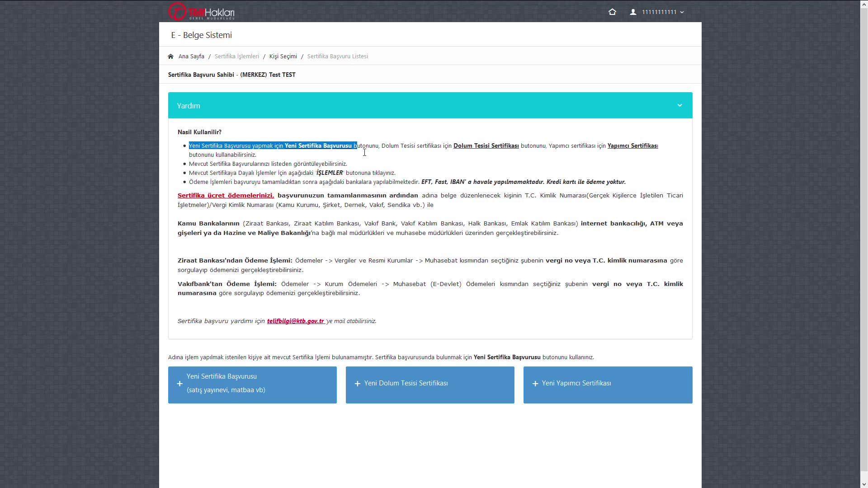Click Yeni Dolum Tesisi Sertifikası button

(429, 385)
